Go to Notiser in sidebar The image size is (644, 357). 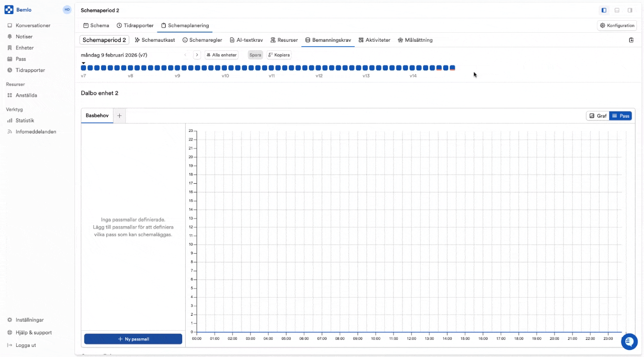pos(24,36)
